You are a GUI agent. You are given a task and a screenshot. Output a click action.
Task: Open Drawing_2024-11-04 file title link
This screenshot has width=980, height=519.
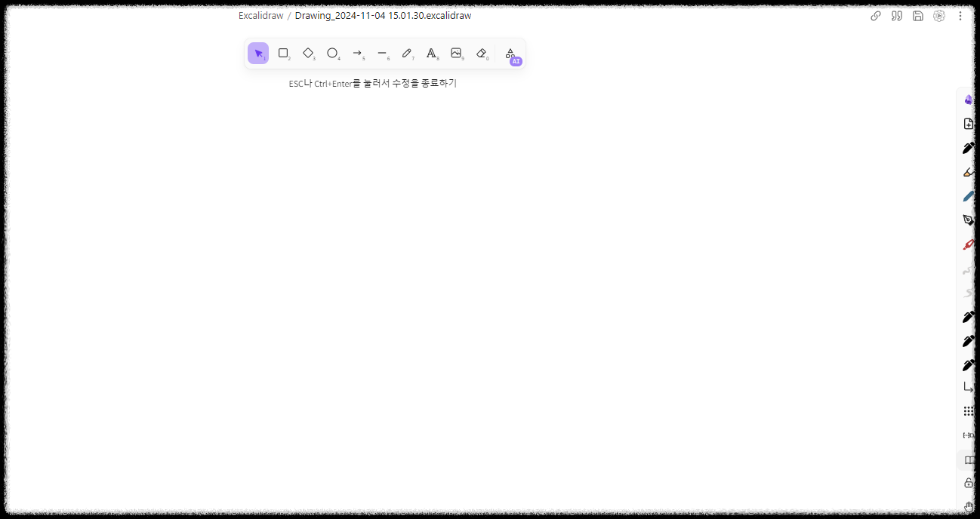point(383,15)
